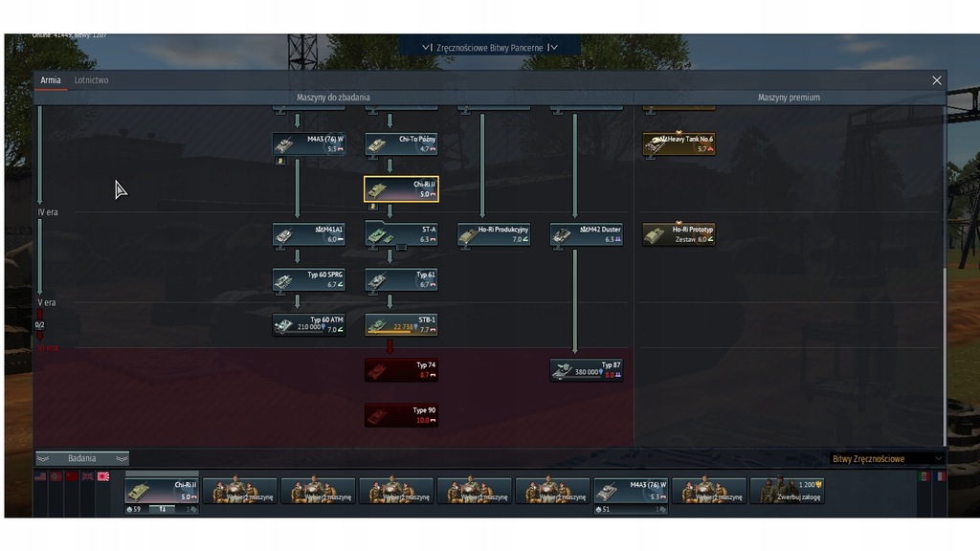Select the Chi-Ri II crew slot
The width and height of the screenshot is (980, 551).
coord(162,491)
